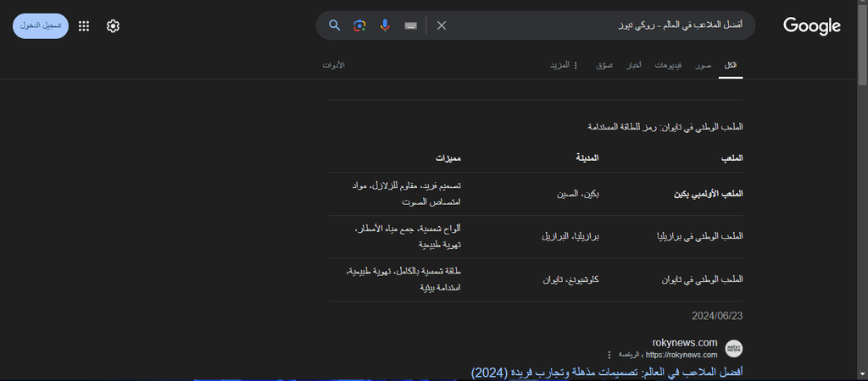Open result link أفضل الملاعب في العالم 2024
This screenshot has width=868, height=381.
coord(607,373)
